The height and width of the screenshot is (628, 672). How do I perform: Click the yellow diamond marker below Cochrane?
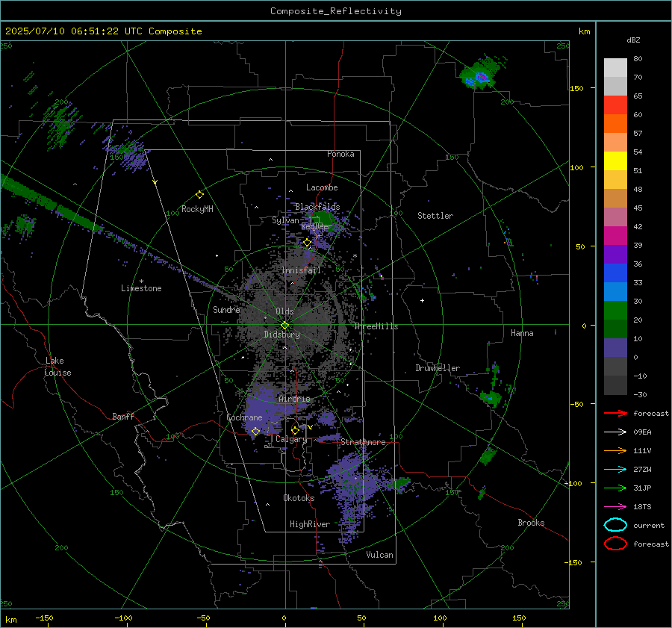(x=255, y=432)
